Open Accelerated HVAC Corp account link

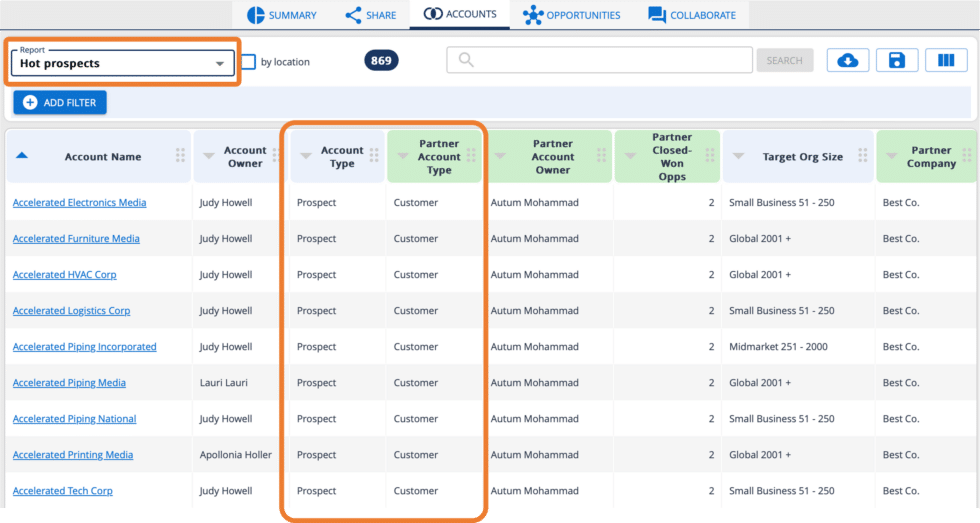coord(64,275)
